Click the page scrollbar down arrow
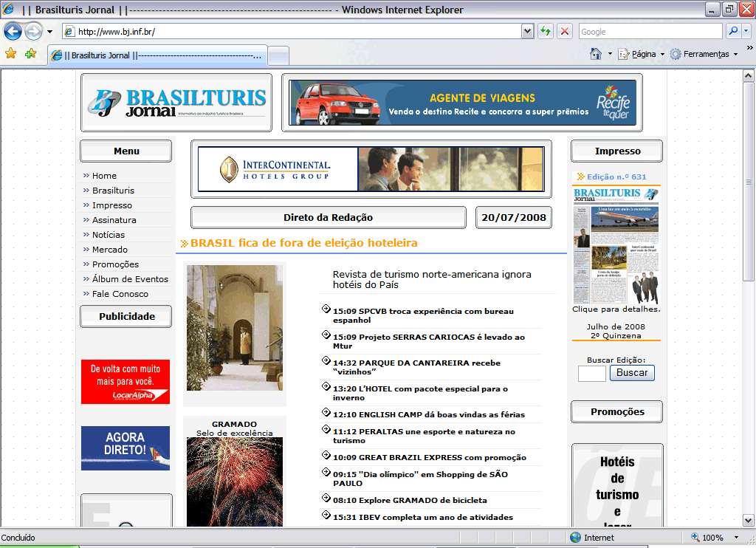The image size is (756, 548). (x=749, y=521)
